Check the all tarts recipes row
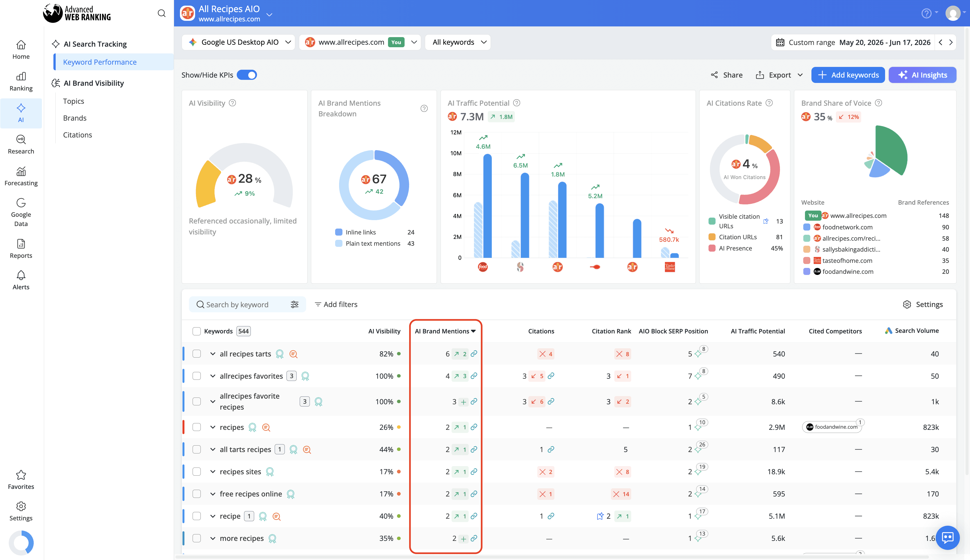Viewport: 970px width, 560px height. 197,449
